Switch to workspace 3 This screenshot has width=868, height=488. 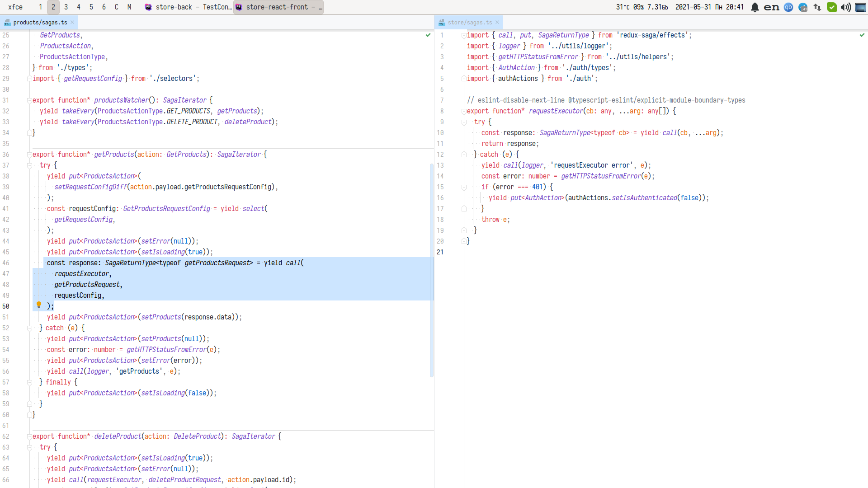pyautogui.click(x=66, y=7)
